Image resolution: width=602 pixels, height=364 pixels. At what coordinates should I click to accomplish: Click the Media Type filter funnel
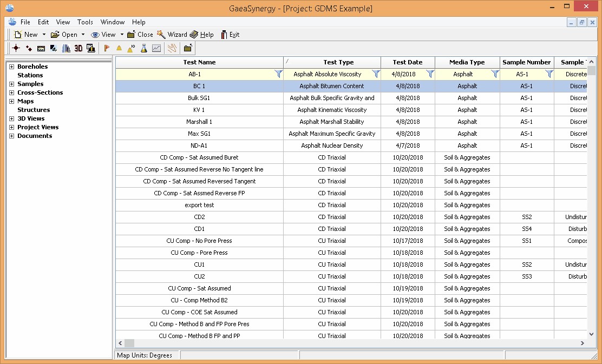point(495,74)
